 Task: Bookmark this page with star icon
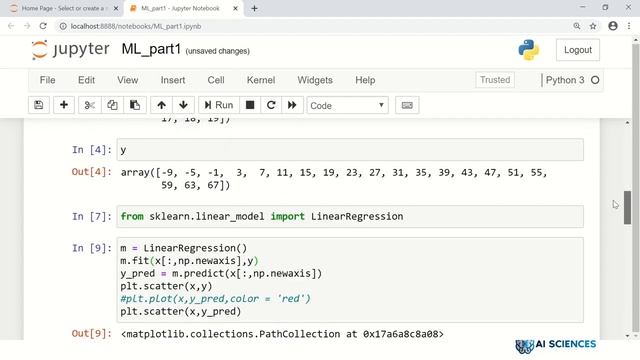tap(593, 26)
